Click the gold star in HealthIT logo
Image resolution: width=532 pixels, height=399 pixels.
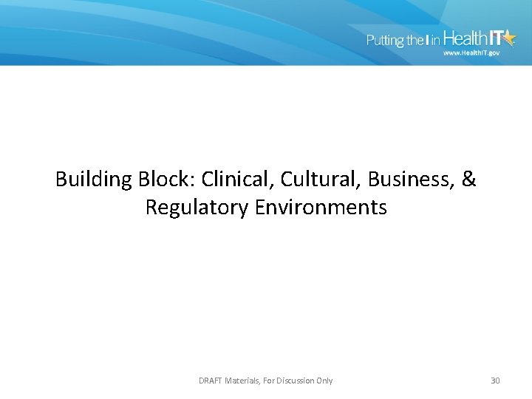[508, 38]
